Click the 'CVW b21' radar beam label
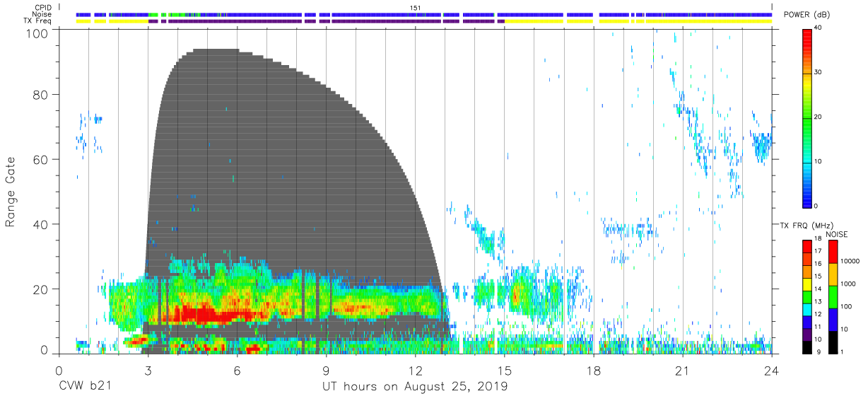 [x=85, y=387]
